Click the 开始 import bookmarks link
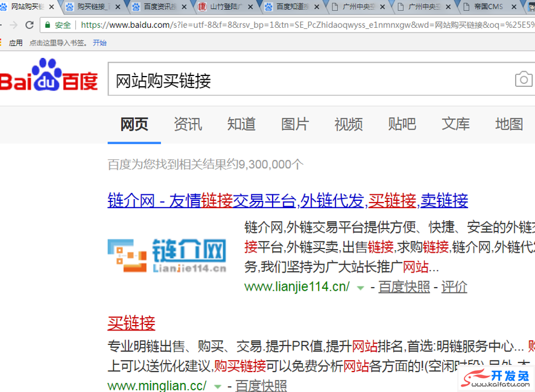This screenshot has width=535, height=392. 100,43
